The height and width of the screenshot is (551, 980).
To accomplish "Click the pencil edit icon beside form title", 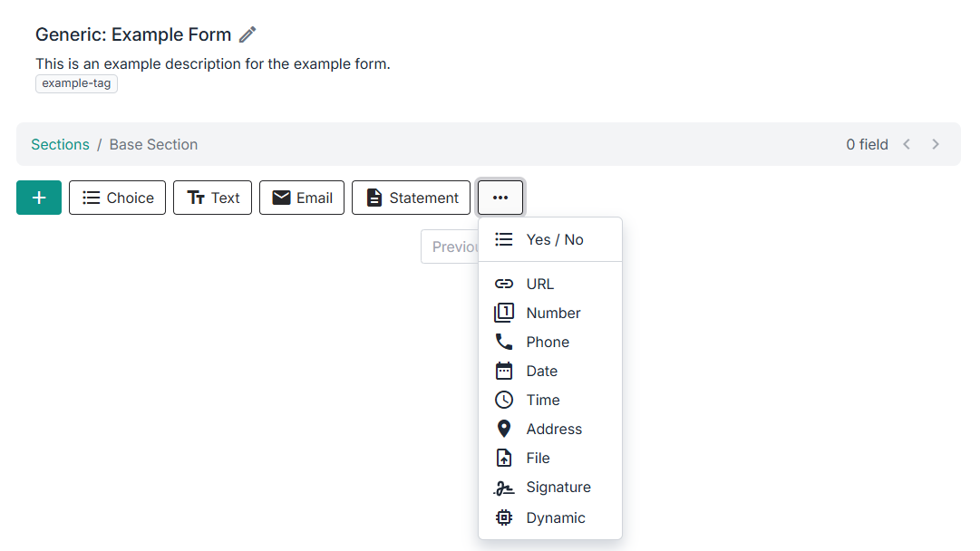I will click(x=247, y=34).
